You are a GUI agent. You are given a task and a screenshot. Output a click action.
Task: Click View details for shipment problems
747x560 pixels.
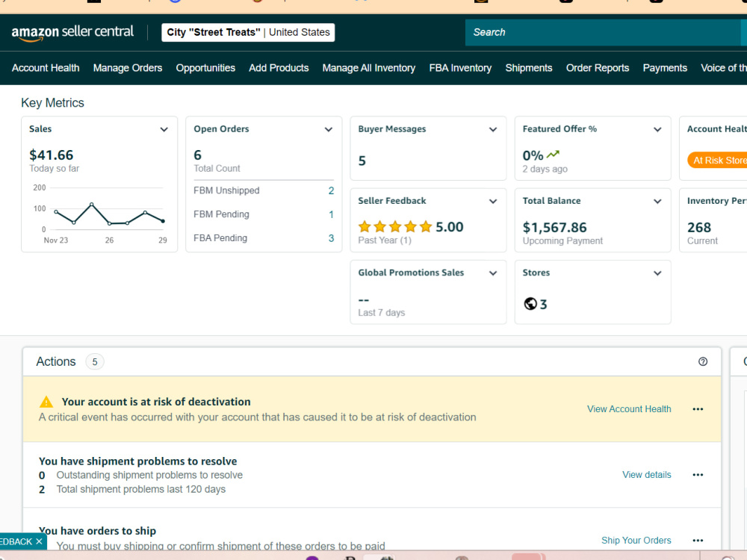[646, 475]
